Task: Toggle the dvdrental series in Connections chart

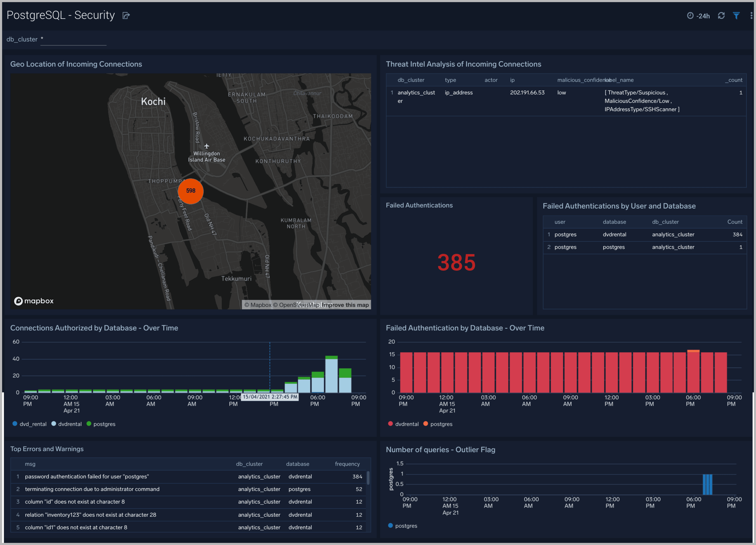Action: click(66, 424)
